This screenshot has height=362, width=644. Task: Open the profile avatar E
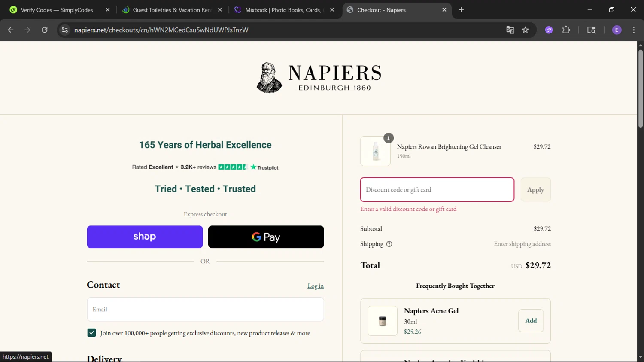pos(617,30)
